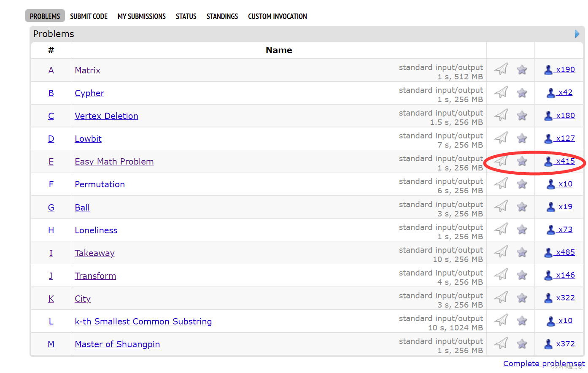The height and width of the screenshot is (373, 588).
Task: Click the submit icon for Master of Shuangpin
Action: 501,343
